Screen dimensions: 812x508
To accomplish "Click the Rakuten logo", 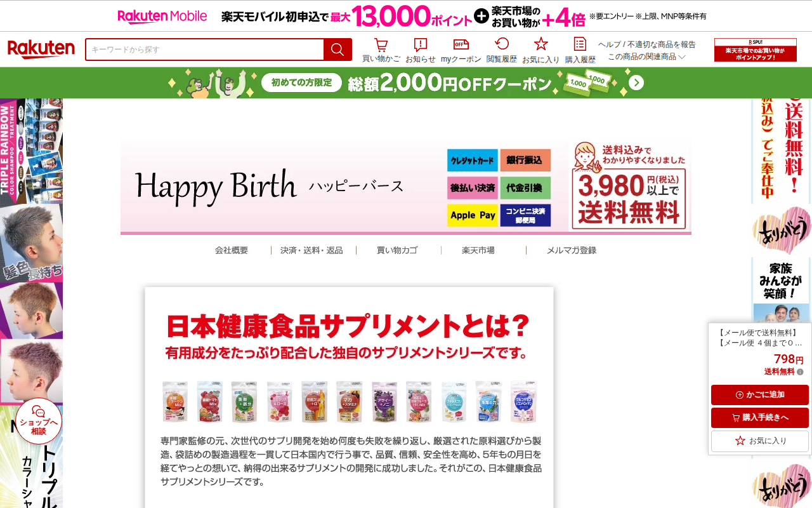I will tap(41, 50).
